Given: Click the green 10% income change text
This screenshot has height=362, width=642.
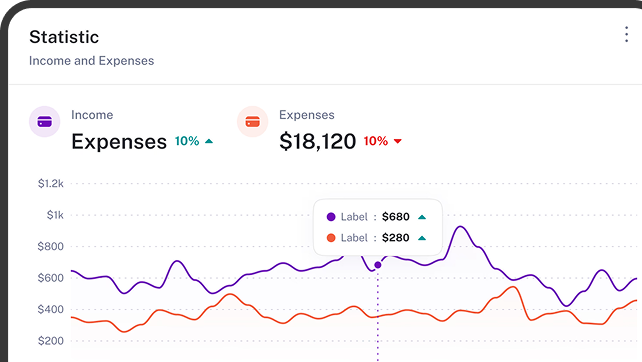Looking at the screenshot, I should 187,141.
